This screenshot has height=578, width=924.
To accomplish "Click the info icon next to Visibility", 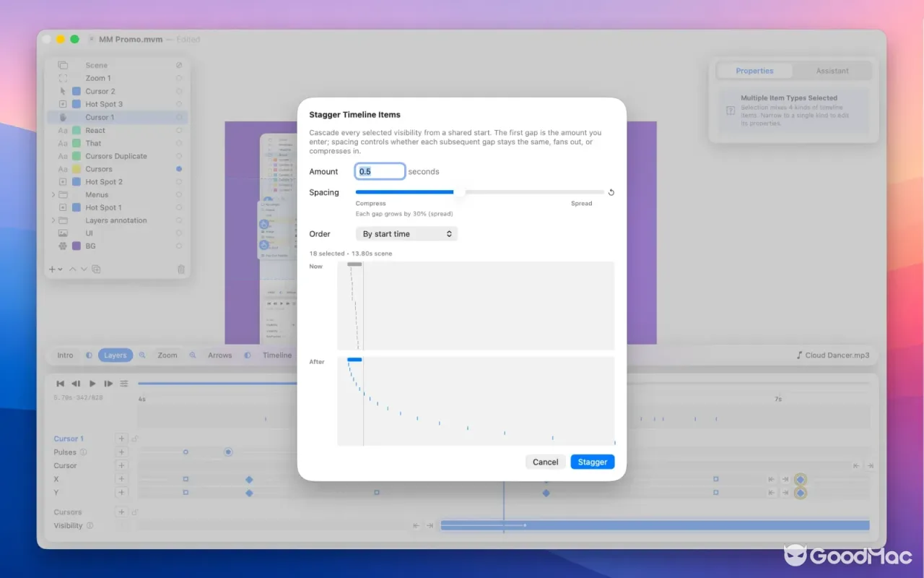I will 90,526.
